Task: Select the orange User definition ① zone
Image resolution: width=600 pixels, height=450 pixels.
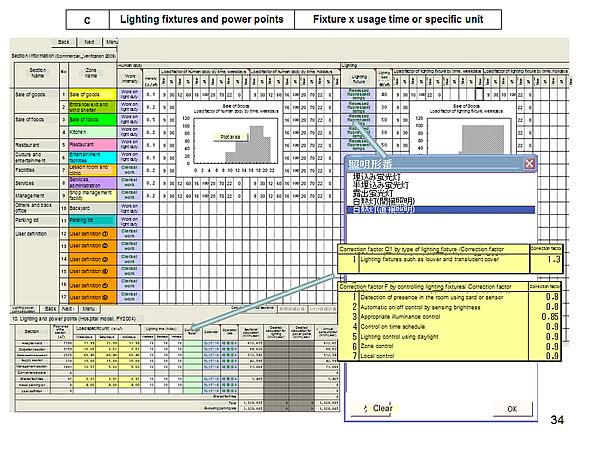Action: click(x=92, y=234)
